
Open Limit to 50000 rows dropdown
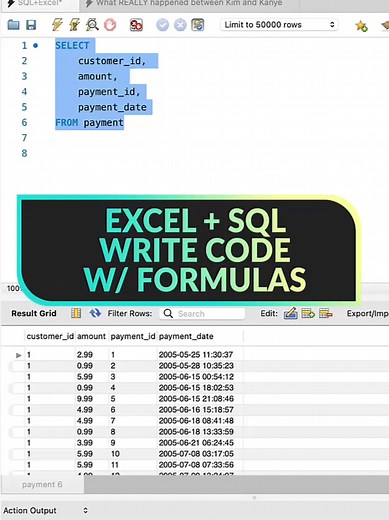pos(279,25)
